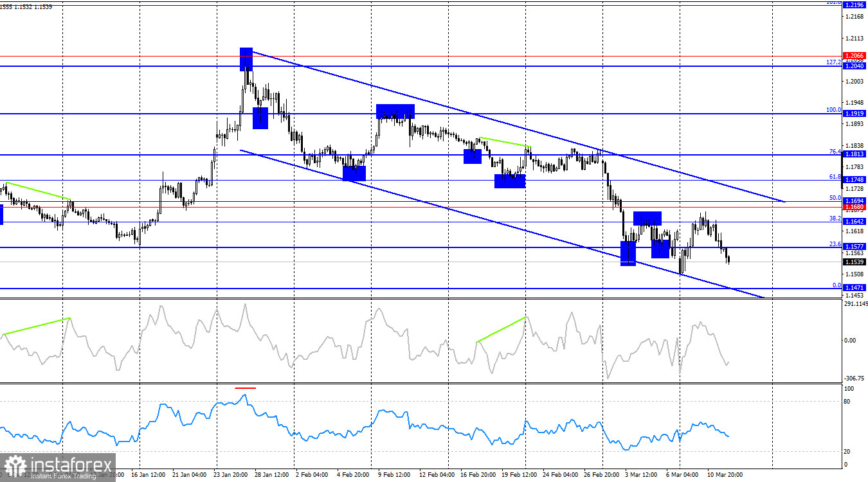Screen dimensions: 868x482
Task: Click the blue 1.1813 level label
Action: (x=854, y=155)
